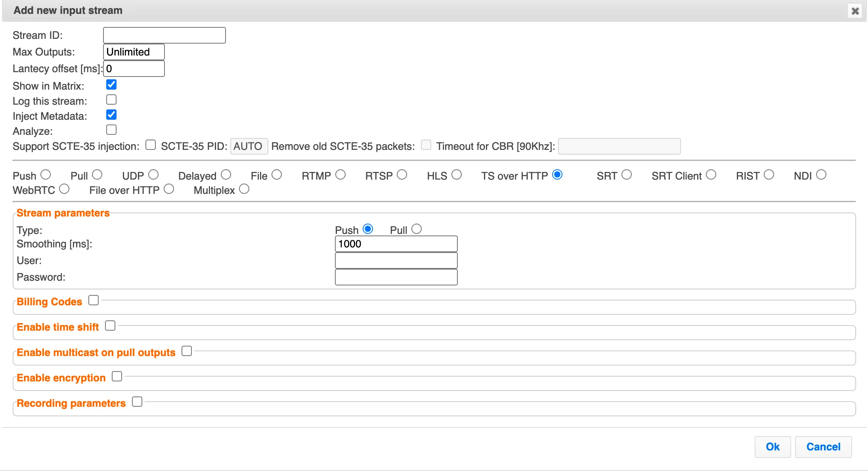The image size is (868, 471).
Task: Choose the UDP radio button
Action: click(x=153, y=174)
